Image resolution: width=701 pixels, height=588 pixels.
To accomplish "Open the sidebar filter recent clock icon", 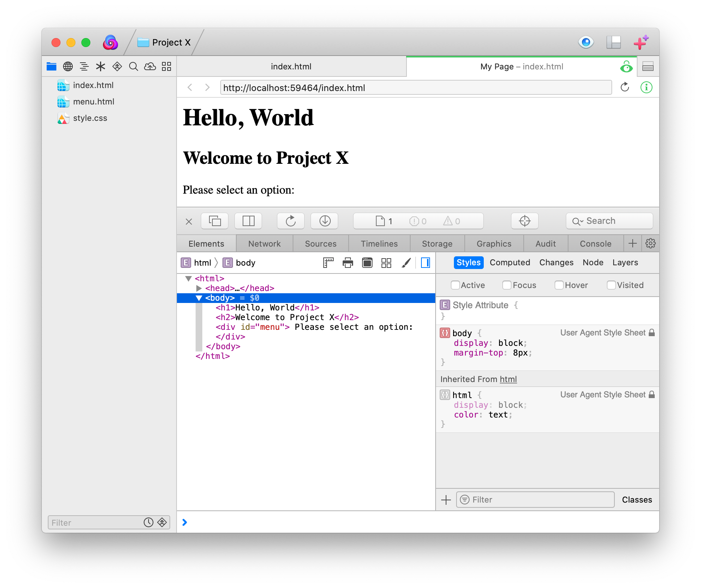I will point(149,522).
